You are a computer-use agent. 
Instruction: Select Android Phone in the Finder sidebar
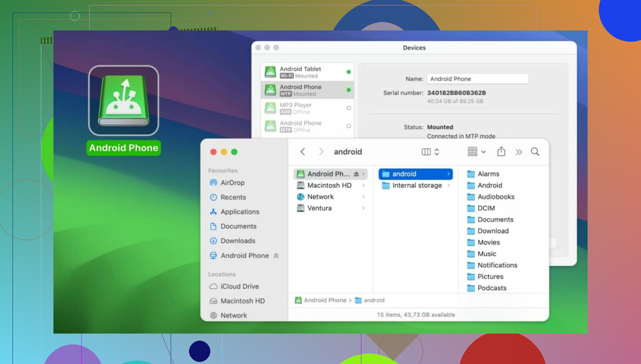pyautogui.click(x=239, y=256)
